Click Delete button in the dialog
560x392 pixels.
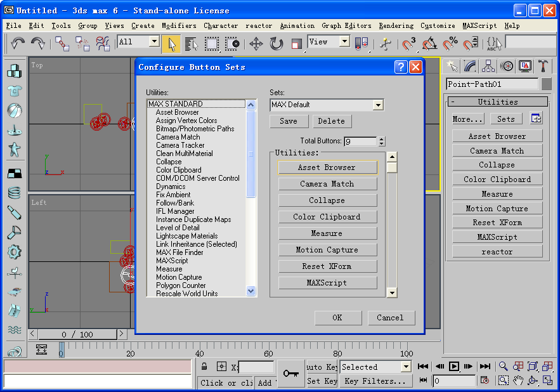pos(332,121)
